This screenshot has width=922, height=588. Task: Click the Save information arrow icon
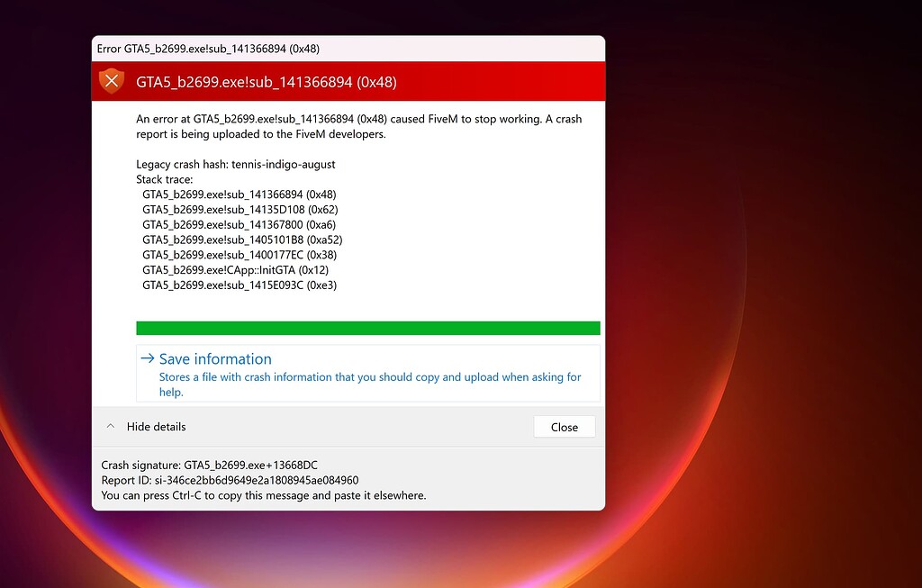click(148, 358)
